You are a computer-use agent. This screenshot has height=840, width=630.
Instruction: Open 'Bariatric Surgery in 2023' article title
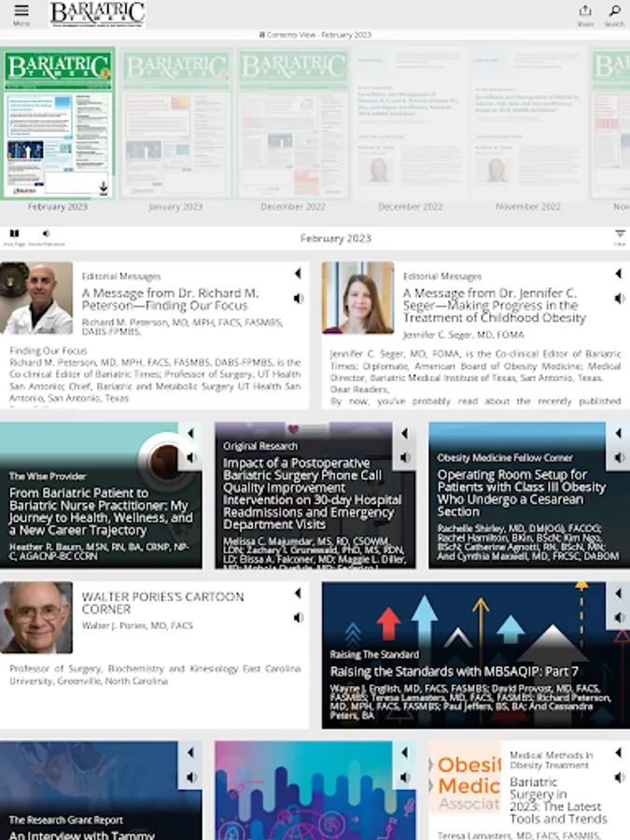(x=558, y=801)
